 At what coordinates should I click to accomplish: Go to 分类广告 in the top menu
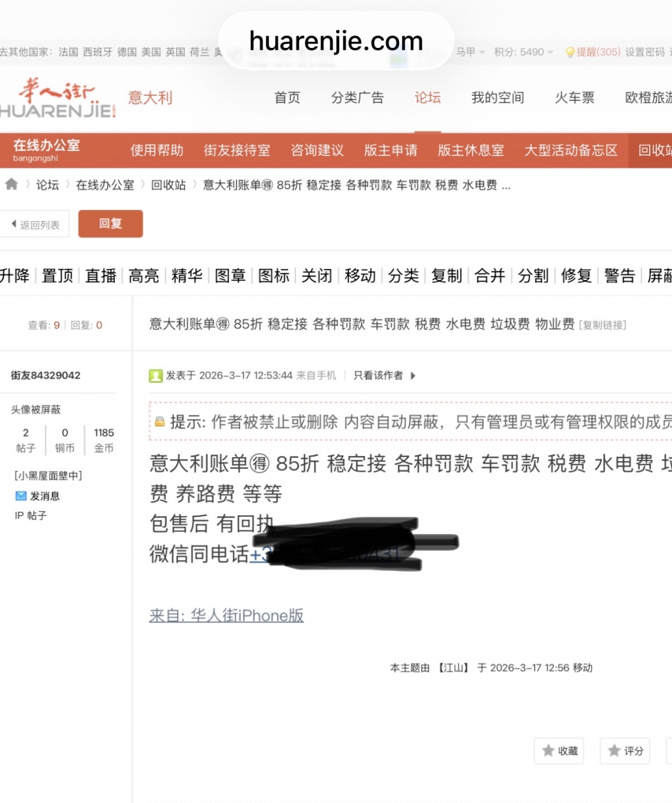[x=357, y=98]
